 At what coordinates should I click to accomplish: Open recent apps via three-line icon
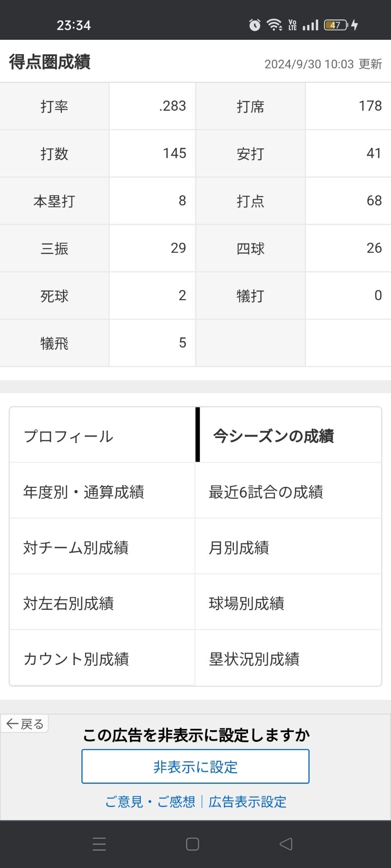pos(99,844)
